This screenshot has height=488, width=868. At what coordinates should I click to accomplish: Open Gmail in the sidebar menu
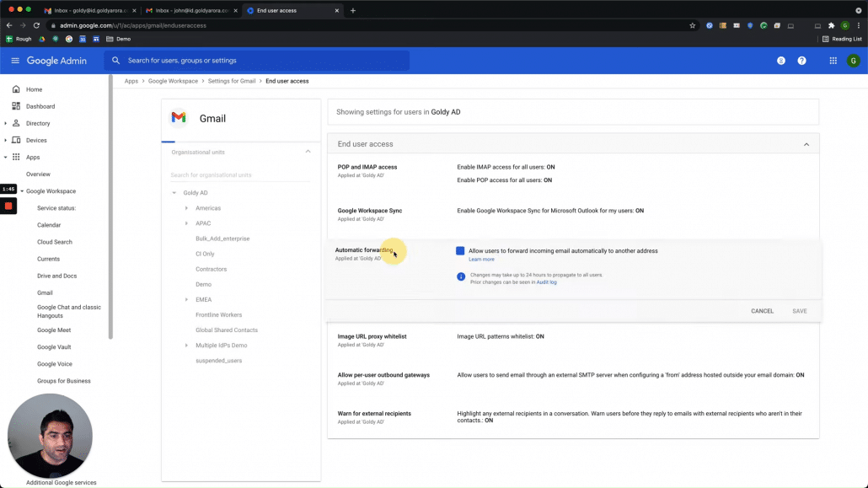(x=45, y=292)
